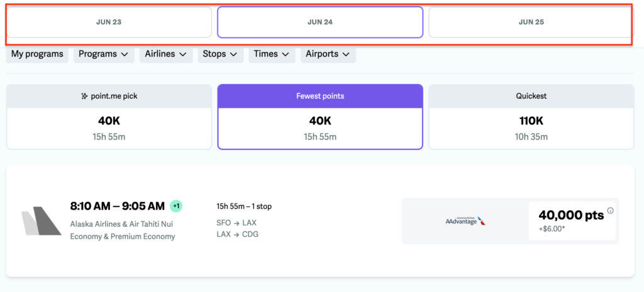Image resolution: width=644 pixels, height=292 pixels.
Task: Click the airline tail logo icon
Action: pyautogui.click(x=41, y=221)
